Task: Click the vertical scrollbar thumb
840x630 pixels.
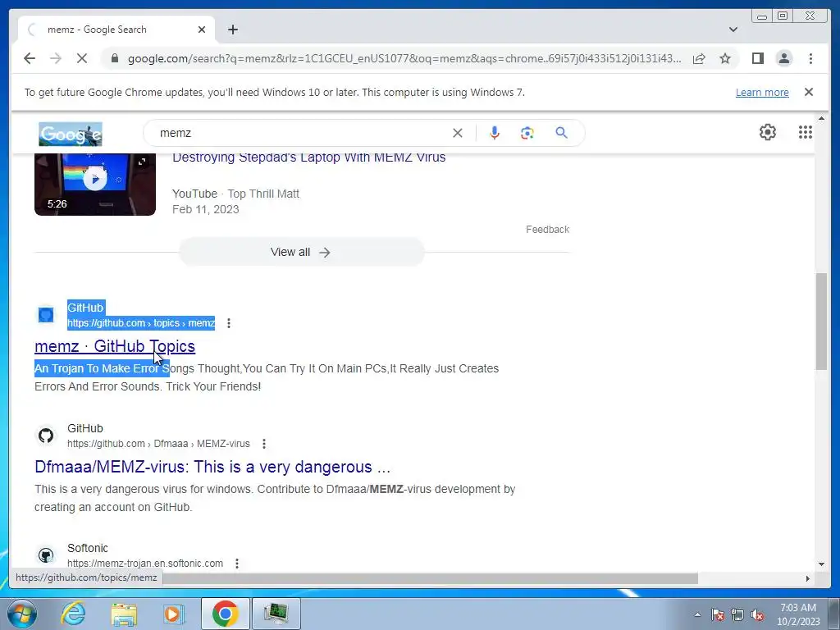Action: (821, 322)
